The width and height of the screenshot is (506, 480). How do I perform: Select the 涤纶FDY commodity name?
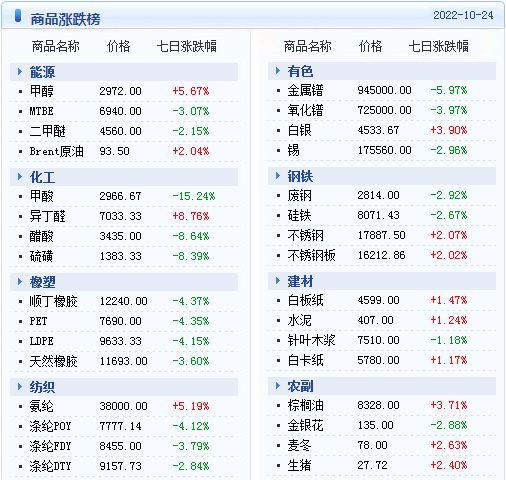[51, 446]
